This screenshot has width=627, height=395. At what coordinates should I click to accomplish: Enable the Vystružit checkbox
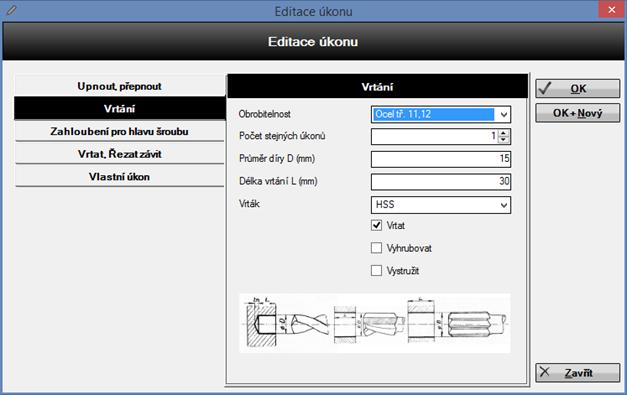click(x=376, y=271)
